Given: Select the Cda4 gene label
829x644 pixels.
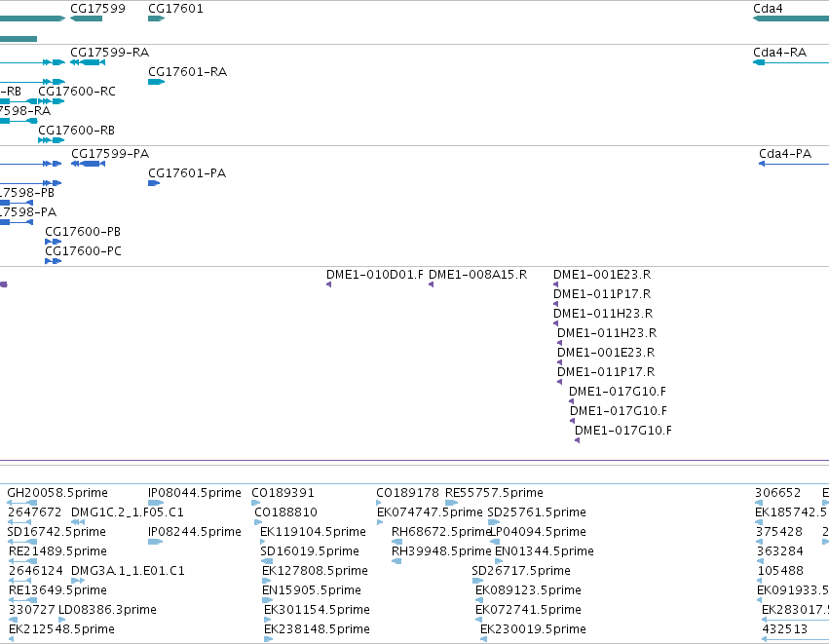Looking at the screenshot, I should 768,9.
